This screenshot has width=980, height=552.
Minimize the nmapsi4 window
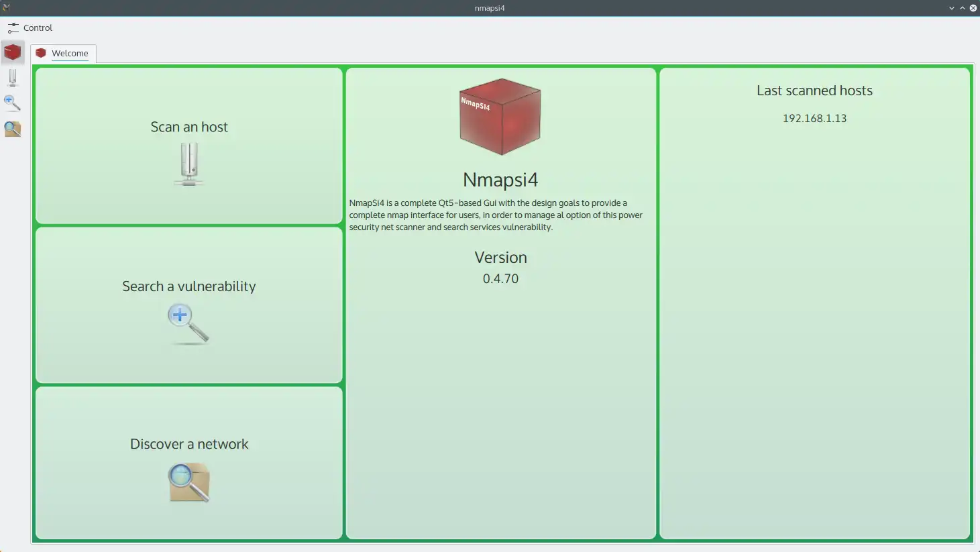click(951, 8)
